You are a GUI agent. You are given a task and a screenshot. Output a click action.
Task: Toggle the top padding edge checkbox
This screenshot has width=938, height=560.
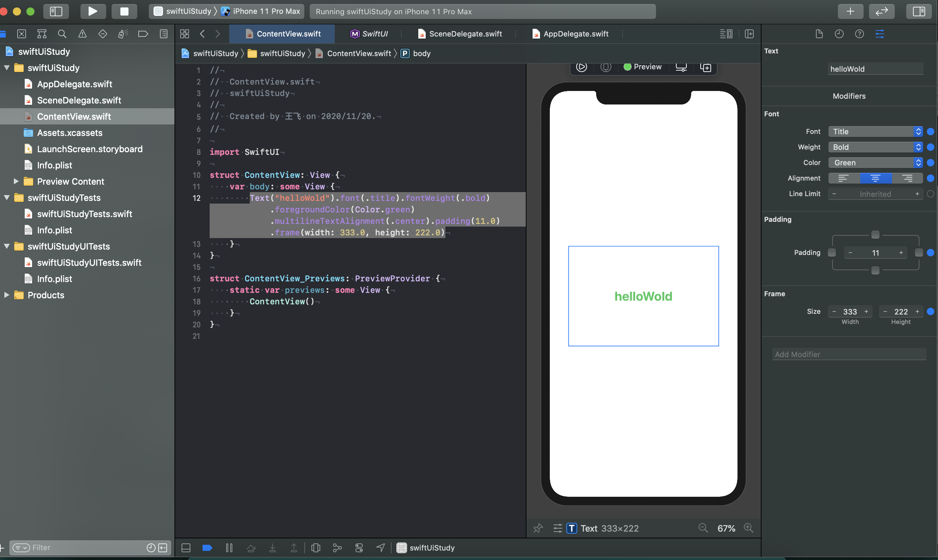(875, 235)
